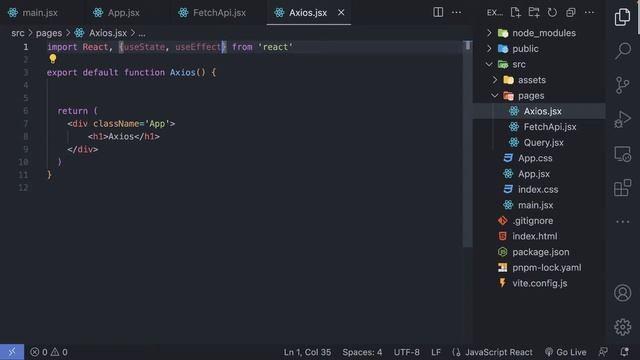Open the Search view in activity bar

pos(622,51)
